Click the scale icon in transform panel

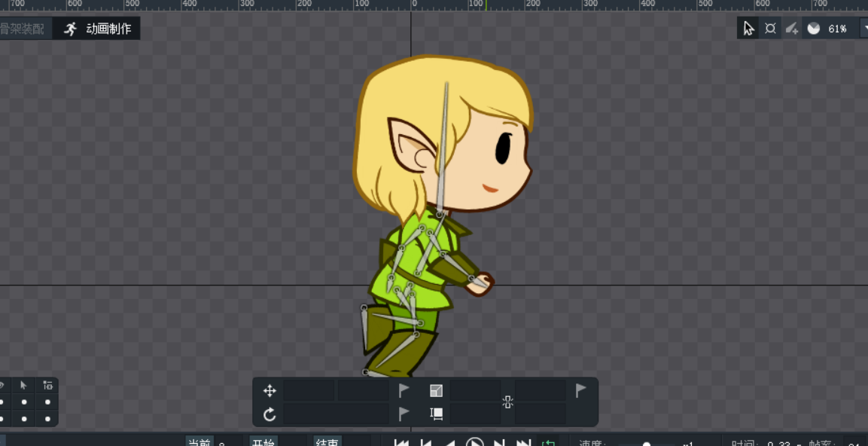(x=436, y=391)
